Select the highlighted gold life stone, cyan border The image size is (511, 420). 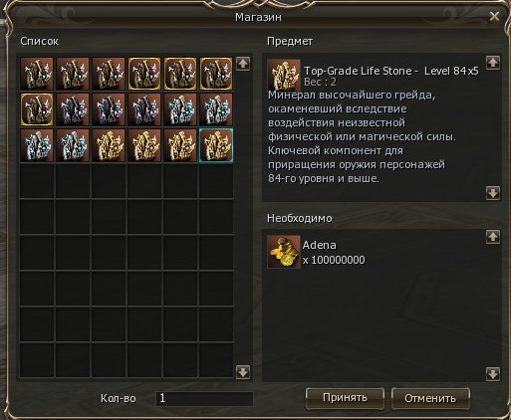(x=216, y=145)
